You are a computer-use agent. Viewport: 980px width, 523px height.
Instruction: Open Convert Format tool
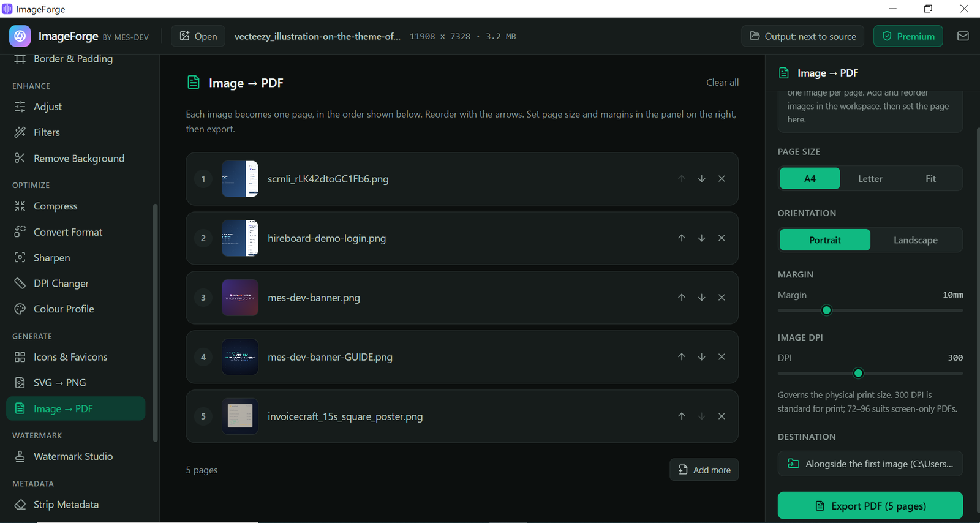75,232
